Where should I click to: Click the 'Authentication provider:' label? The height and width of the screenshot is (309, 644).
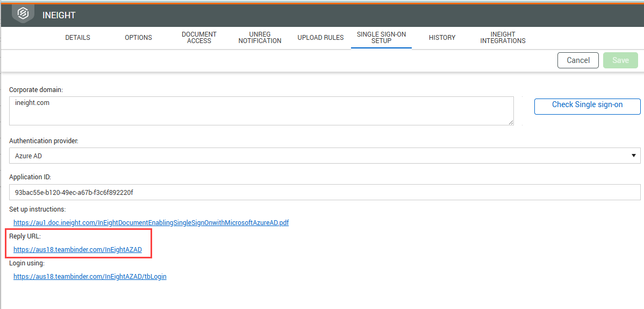coord(44,141)
